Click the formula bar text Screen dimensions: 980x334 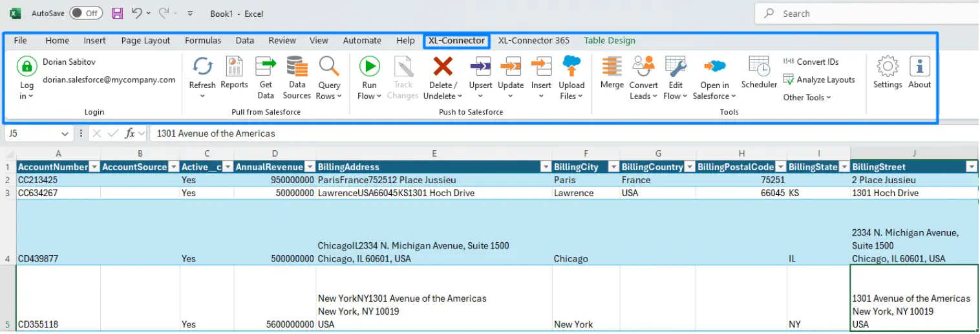point(216,133)
